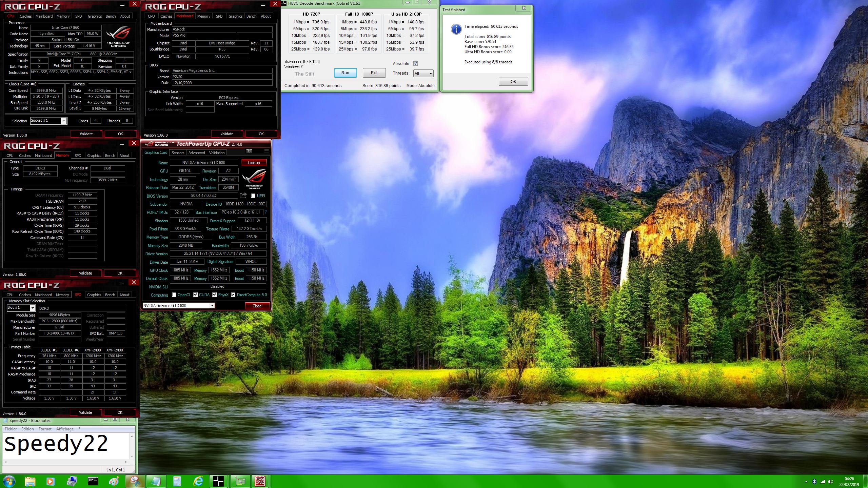Switch to the Snipping Tool taskbar icon
This screenshot has width=868, height=488.
pos(135,481)
